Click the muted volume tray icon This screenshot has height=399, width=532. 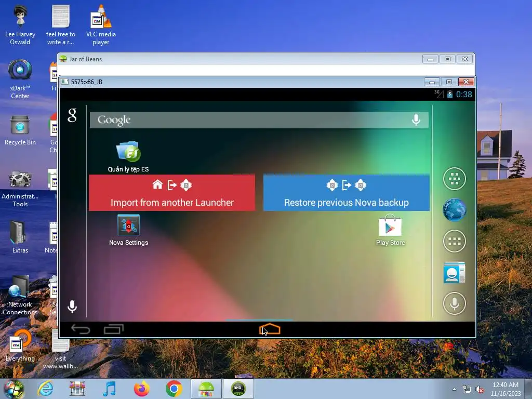pos(480,390)
